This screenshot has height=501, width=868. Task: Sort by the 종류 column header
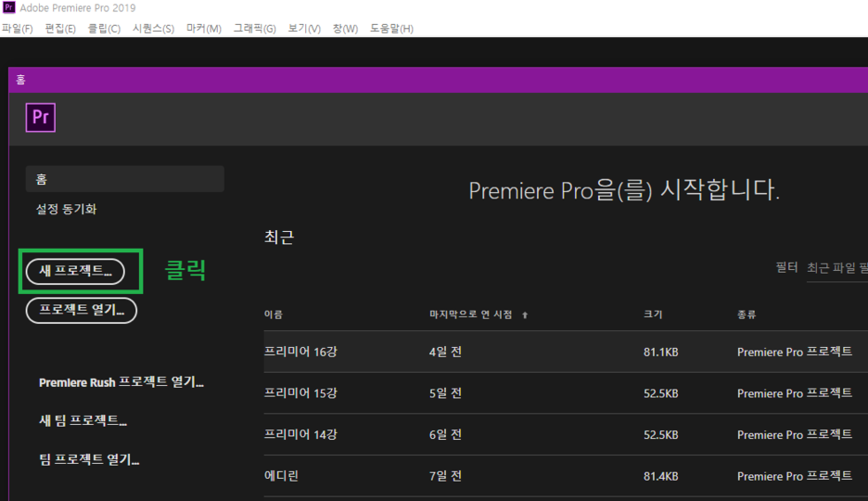(x=747, y=315)
